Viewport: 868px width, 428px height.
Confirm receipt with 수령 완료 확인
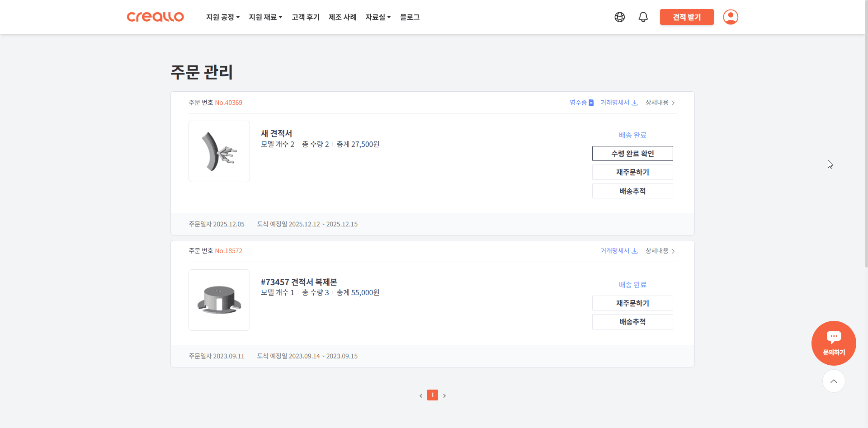click(632, 154)
